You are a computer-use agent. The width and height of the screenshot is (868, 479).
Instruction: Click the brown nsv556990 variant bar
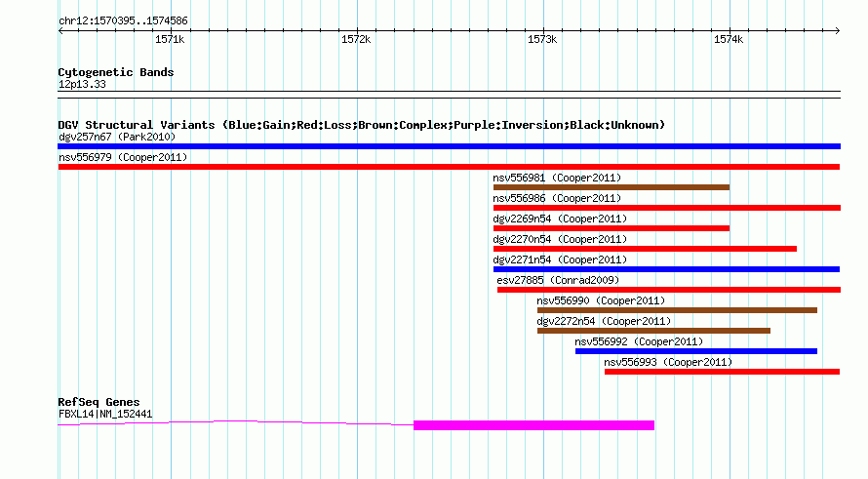(677, 310)
